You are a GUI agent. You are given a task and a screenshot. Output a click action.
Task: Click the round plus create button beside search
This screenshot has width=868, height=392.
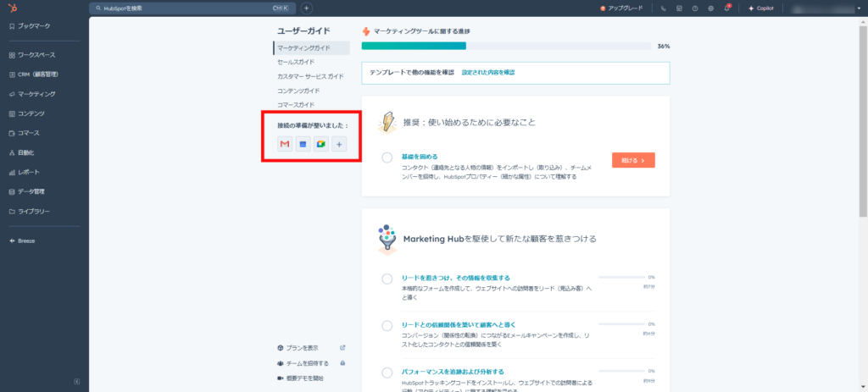pos(307,8)
